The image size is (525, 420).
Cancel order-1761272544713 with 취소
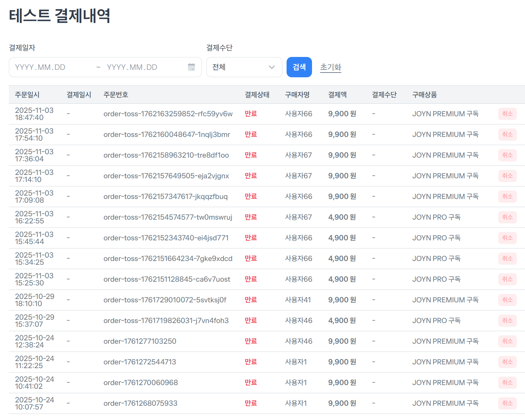(507, 362)
